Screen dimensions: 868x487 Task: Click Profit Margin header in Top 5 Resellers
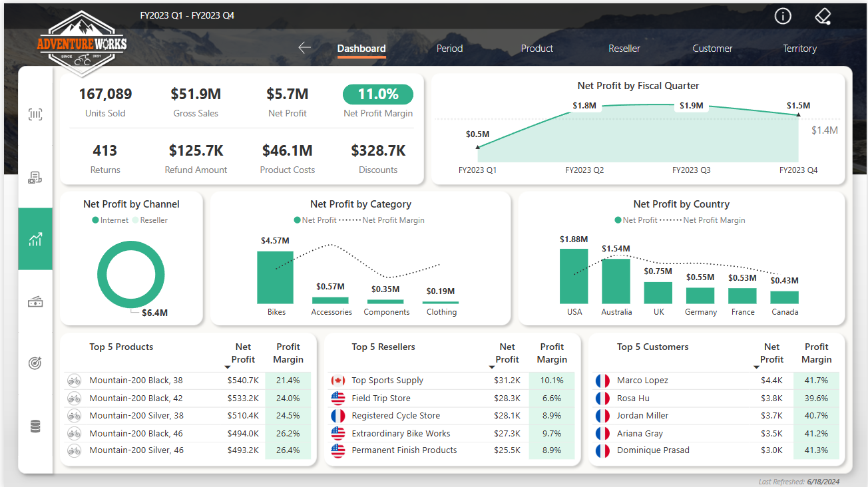coord(552,353)
